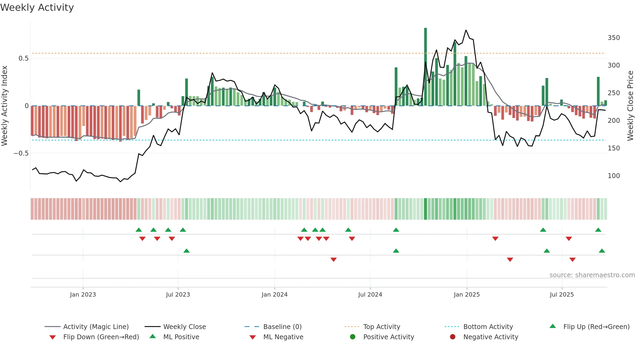Click the tallest green activity bar in Oct 2024
Image resolution: width=644 pixels, height=362 pixels.
tap(426, 67)
